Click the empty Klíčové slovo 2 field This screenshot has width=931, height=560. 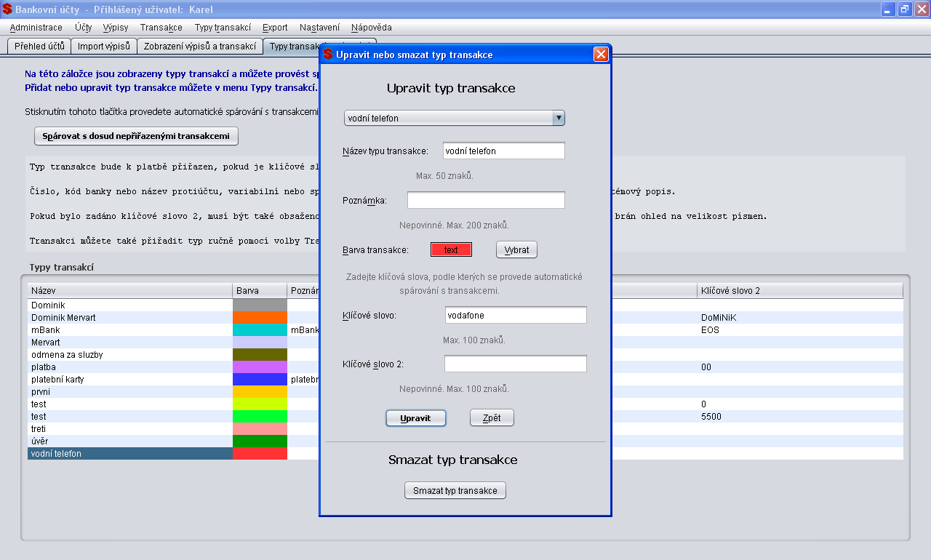516,364
